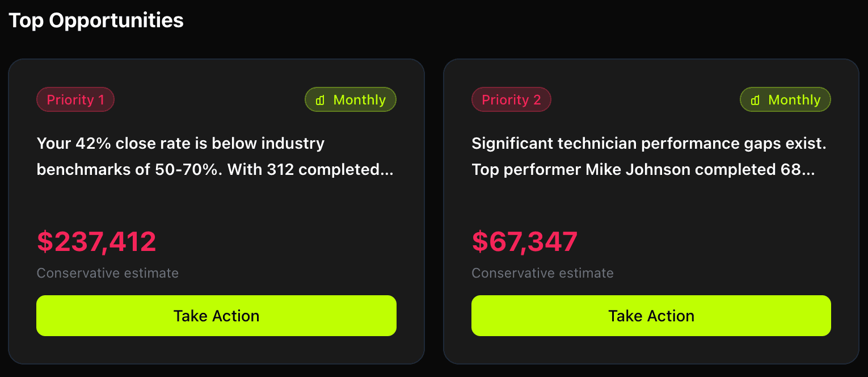Click the bar chart icon on Priority 2 card
The image size is (868, 377).
756,99
